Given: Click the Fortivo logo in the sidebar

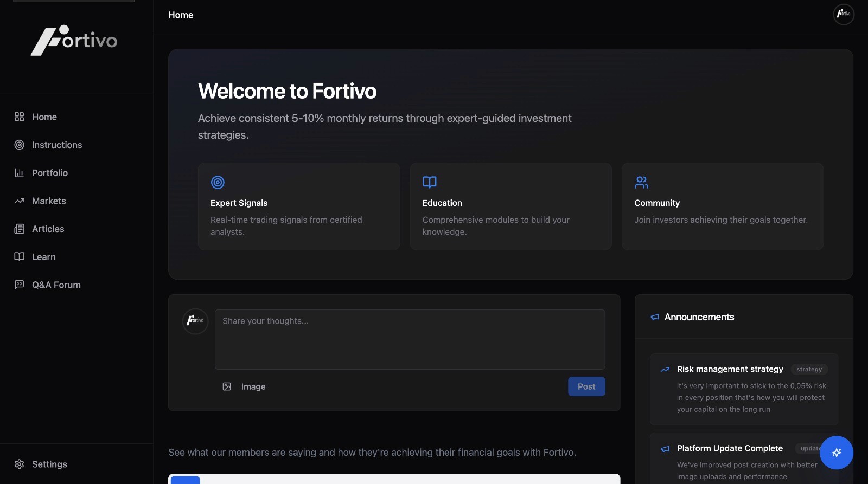Looking at the screenshot, I should pos(74,40).
